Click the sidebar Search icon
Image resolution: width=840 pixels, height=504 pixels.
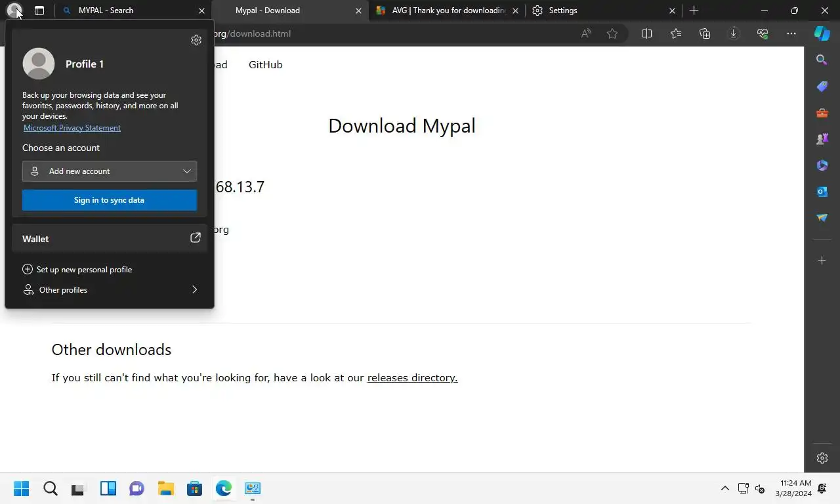[x=822, y=60]
